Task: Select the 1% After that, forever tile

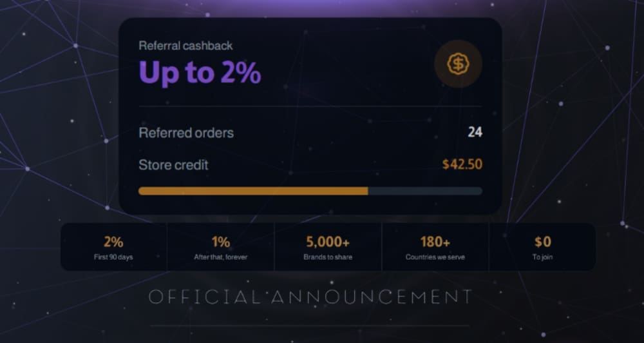Action: coord(220,247)
